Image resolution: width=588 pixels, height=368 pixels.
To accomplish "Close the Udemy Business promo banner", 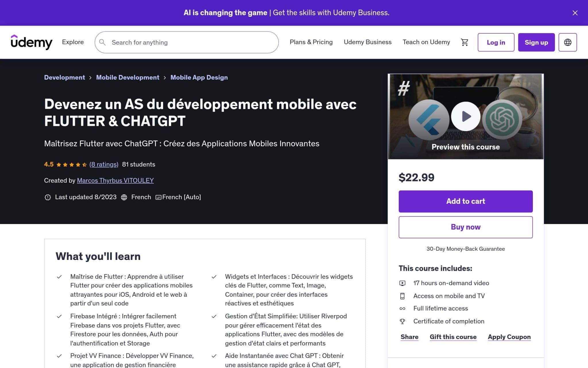I will click(x=575, y=13).
